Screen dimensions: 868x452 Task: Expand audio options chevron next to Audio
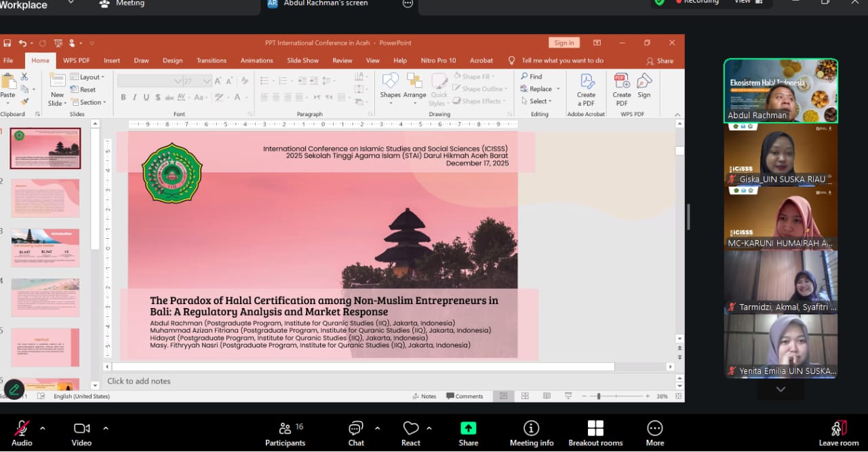[x=43, y=428]
